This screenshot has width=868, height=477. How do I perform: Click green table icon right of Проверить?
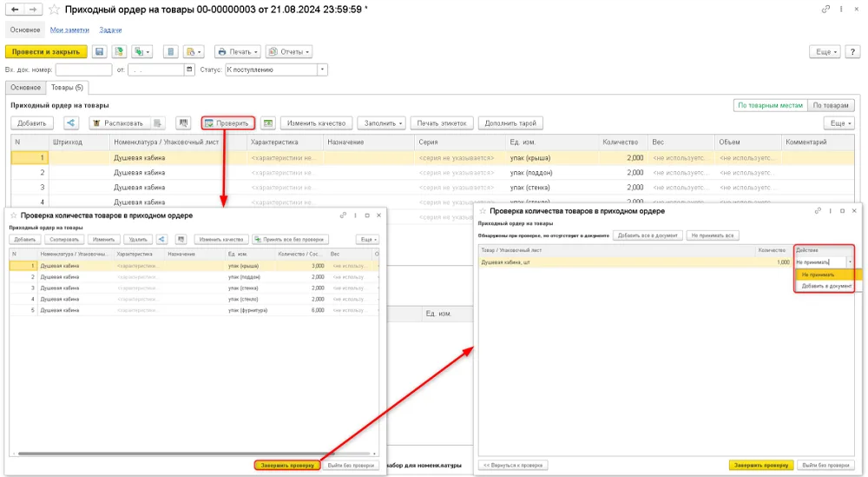268,123
